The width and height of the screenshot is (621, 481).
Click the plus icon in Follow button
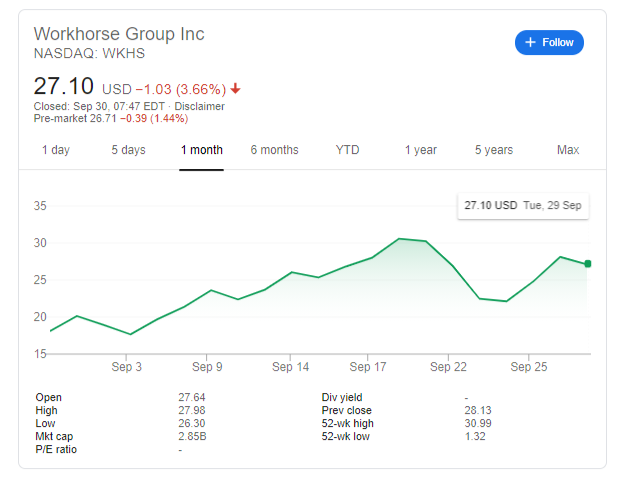tap(530, 42)
